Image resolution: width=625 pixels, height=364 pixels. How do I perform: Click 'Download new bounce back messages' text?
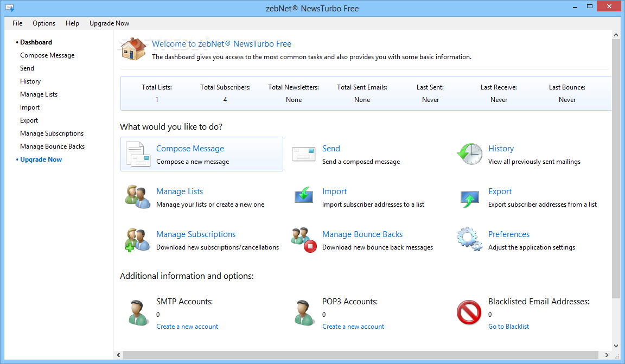378,247
